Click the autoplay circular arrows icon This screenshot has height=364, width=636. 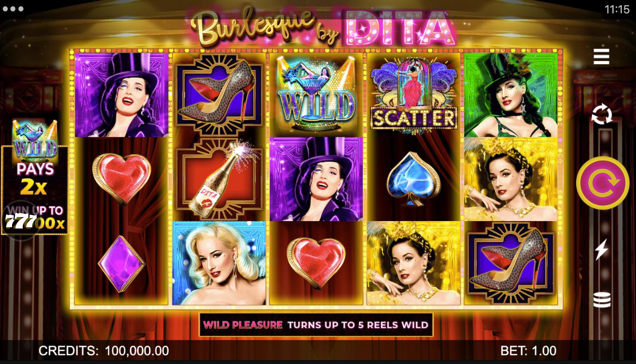click(601, 115)
